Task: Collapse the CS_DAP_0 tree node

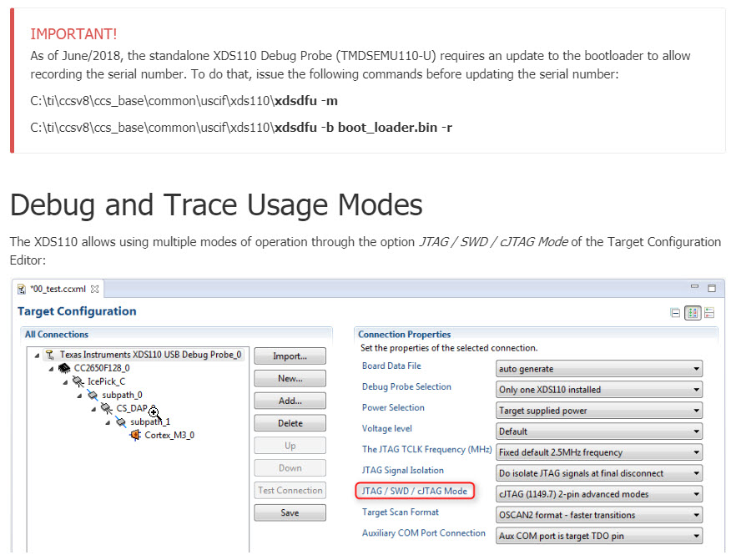Action: [x=93, y=409]
